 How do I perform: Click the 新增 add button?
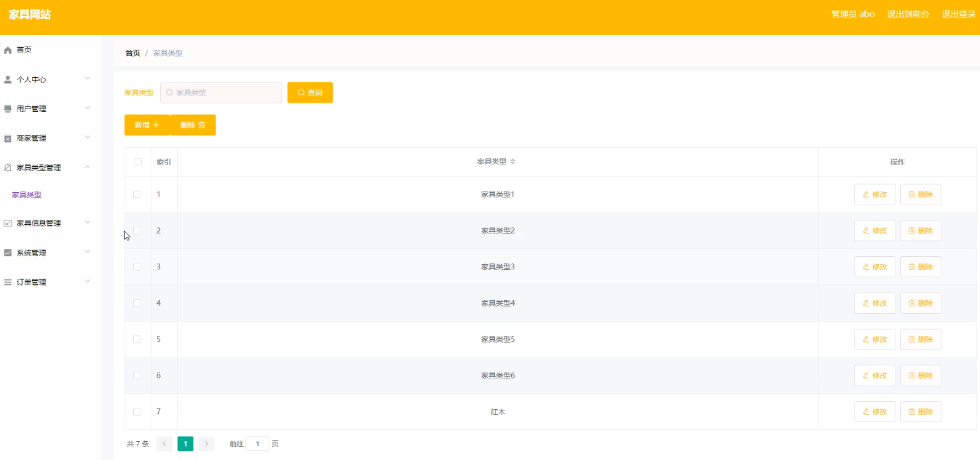pos(147,125)
